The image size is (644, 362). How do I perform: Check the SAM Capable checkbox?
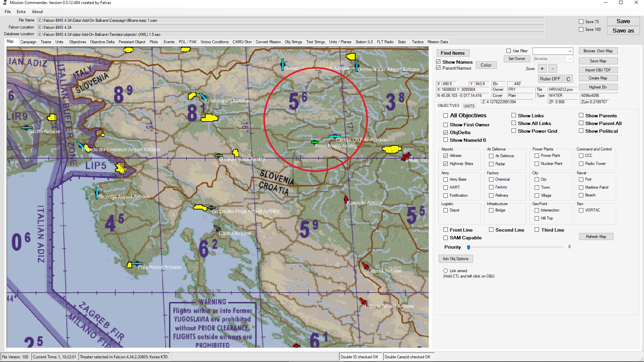tap(446, 238)
